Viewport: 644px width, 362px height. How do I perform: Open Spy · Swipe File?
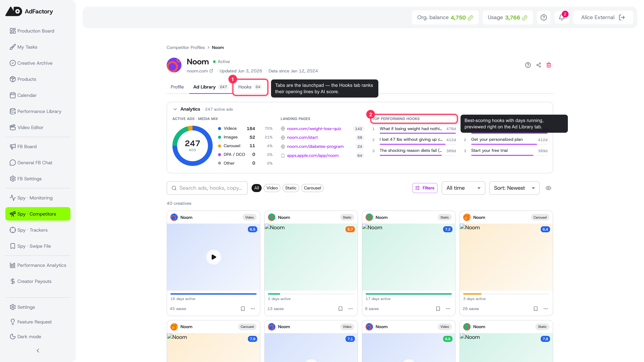click(38, 246)
